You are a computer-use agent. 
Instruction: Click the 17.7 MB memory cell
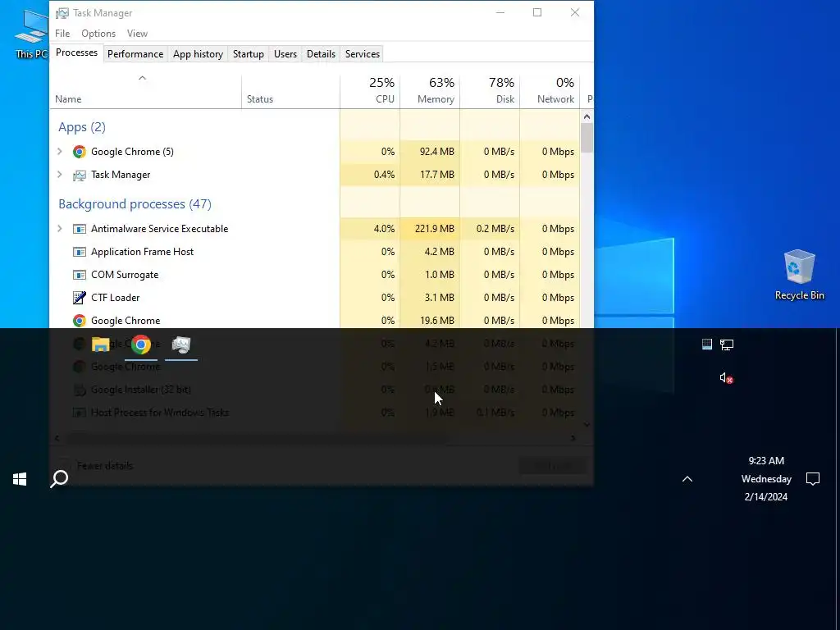[430, 175]
